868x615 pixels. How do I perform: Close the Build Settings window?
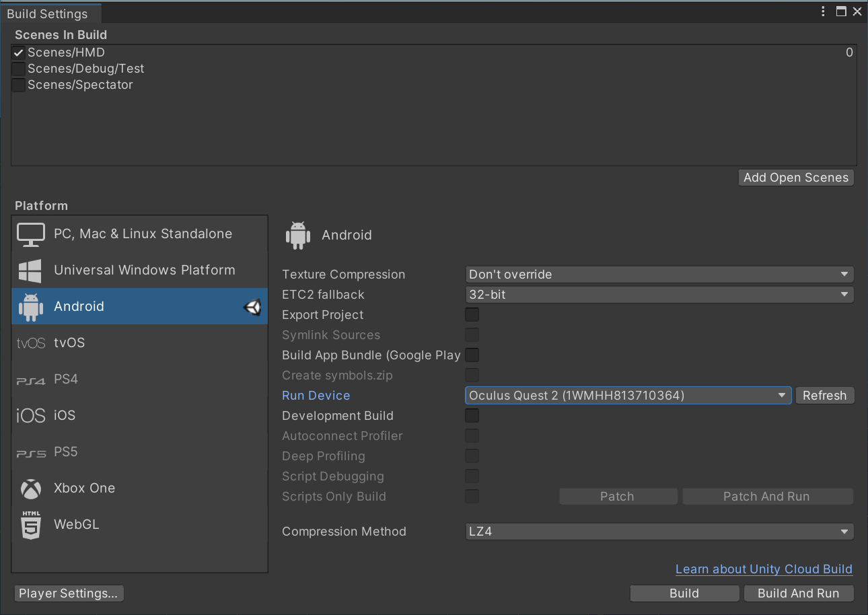pyautogui.click(x=857, y=11)
